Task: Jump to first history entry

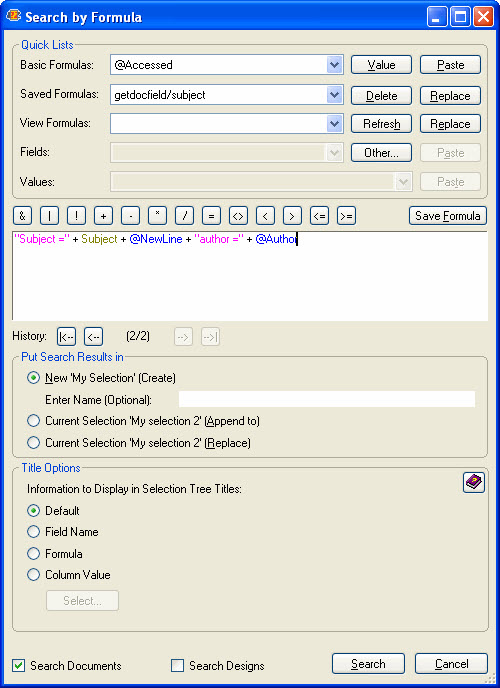Action: pyautogui.click(x=66, y=337)
